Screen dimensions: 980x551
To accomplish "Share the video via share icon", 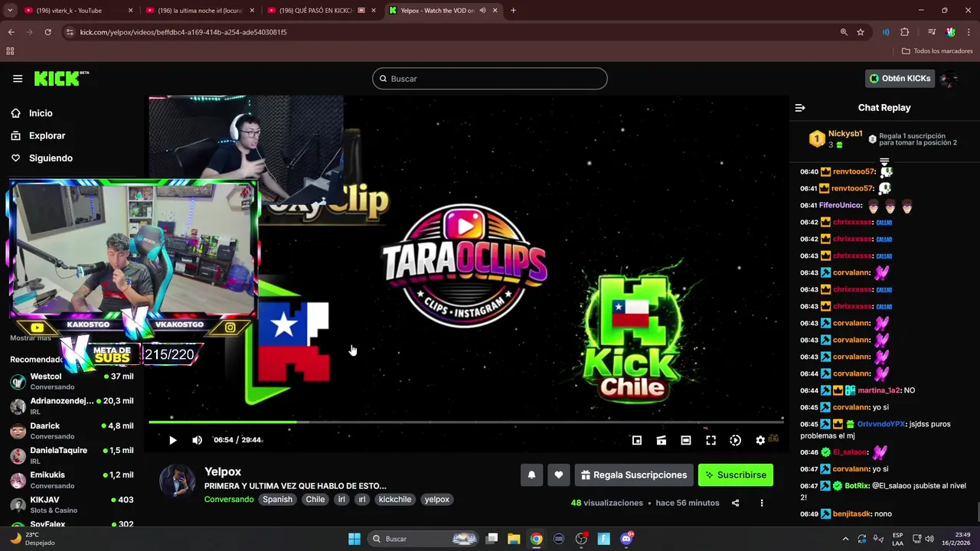I will [735, 503].
